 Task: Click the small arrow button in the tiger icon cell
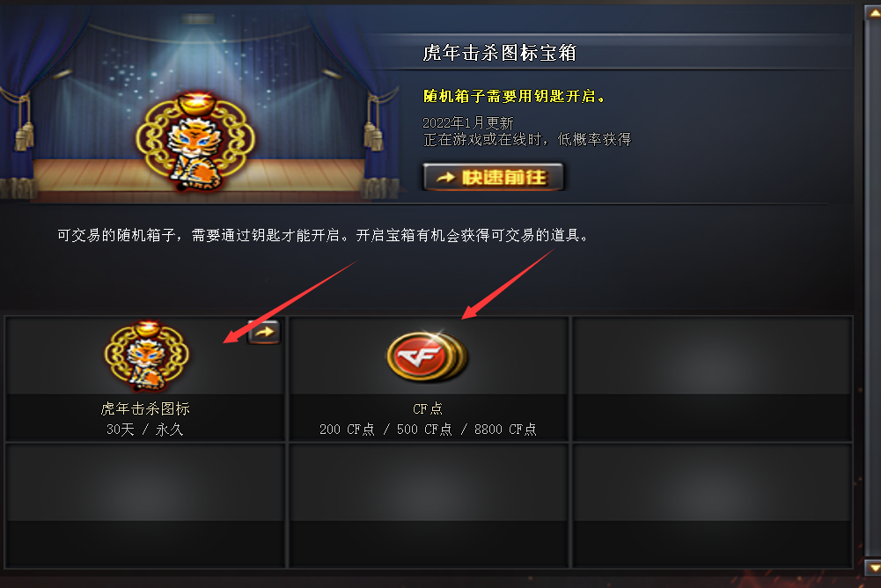pyautogui.click(x=264, y=332)
